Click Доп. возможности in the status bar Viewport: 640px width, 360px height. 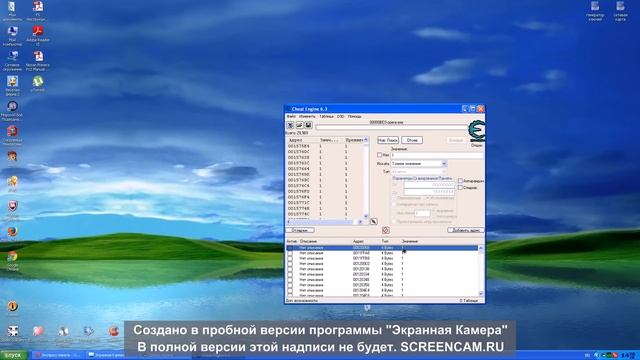click(x=302, y=300)
